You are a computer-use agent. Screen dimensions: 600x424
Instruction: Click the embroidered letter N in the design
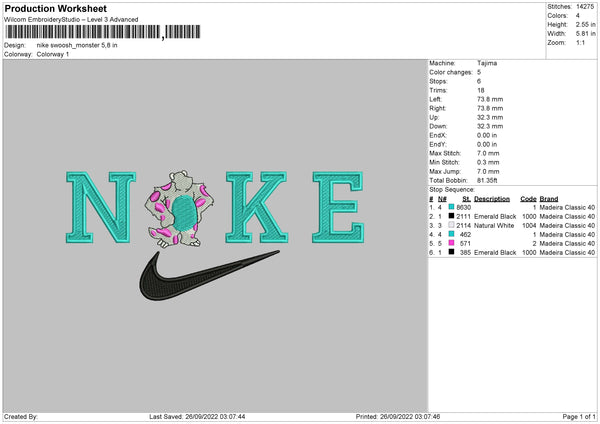pyautogui.click(x=101, y=207)
